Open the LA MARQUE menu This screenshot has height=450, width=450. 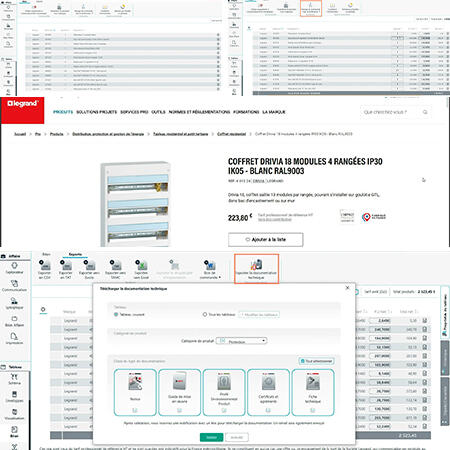pyautogui.click(x=274, y=112)
